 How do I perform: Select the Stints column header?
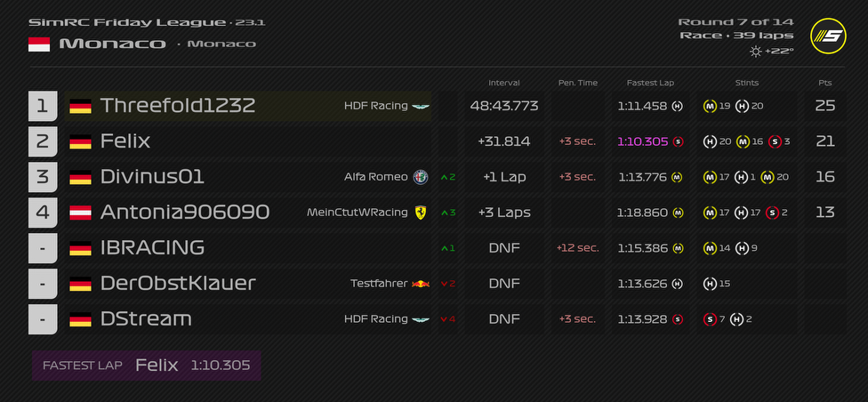[746, 83]
